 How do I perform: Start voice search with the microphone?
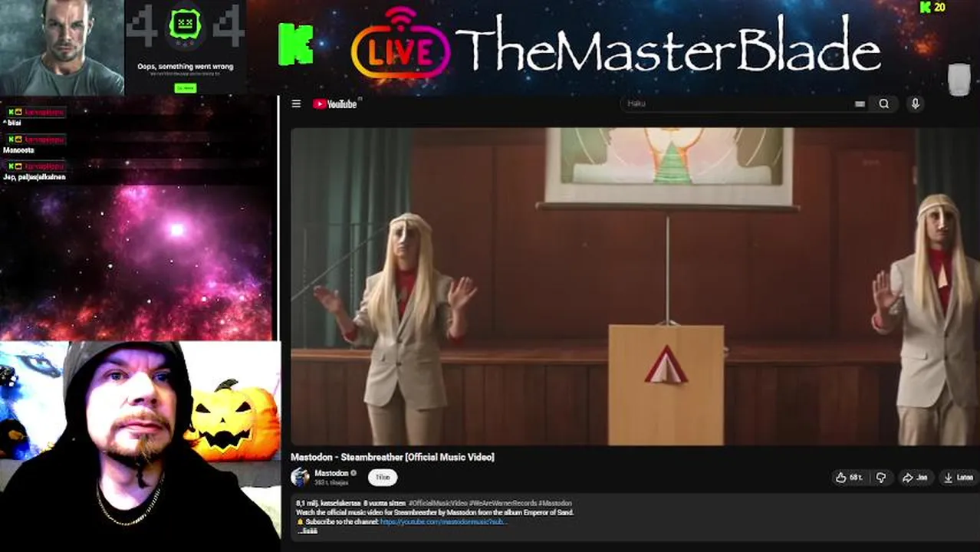click(915, 103)
